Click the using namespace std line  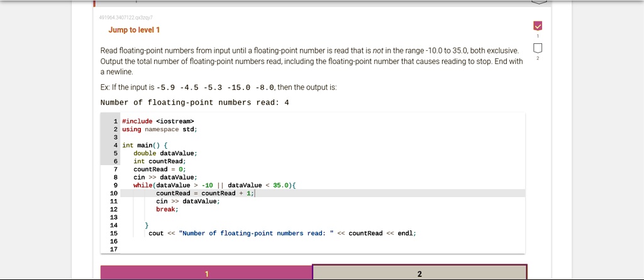pyautogui.click(x=160, y=129)
